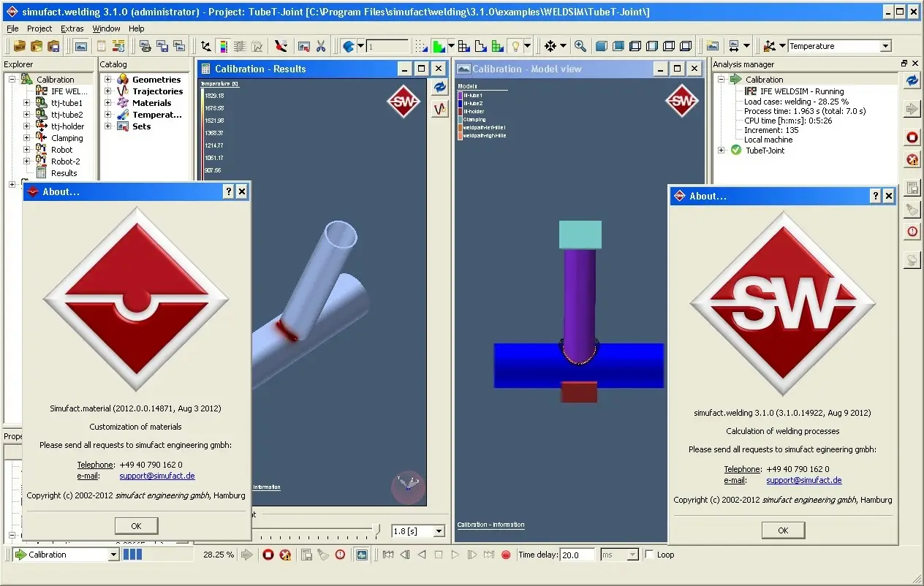
Task: Click the red record button in playback bar
Action: coord(506,555)
